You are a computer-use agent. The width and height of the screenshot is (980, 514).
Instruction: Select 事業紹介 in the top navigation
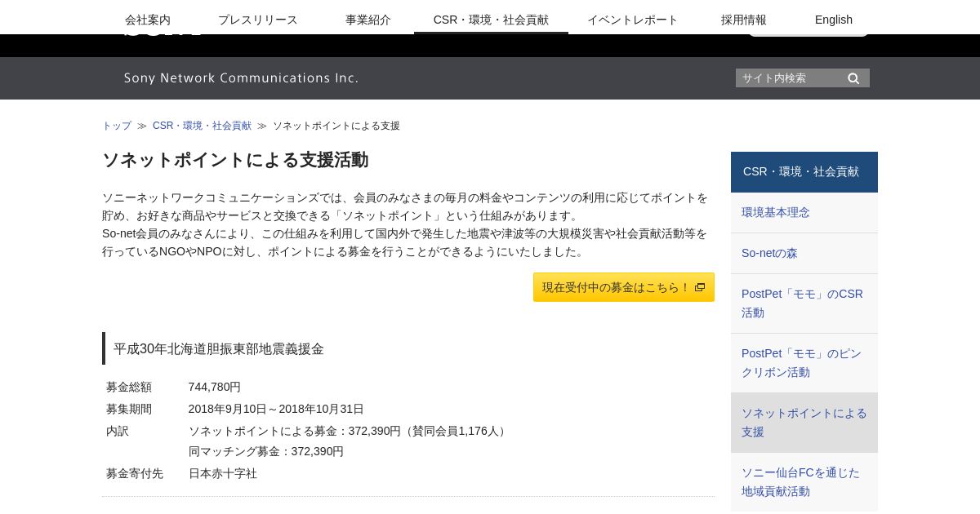pos(368,20)
